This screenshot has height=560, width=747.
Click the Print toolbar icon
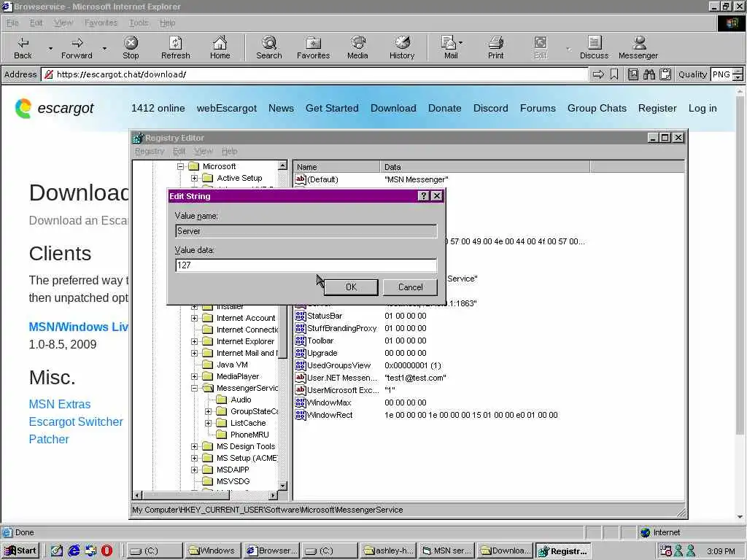tap(495, 47)
